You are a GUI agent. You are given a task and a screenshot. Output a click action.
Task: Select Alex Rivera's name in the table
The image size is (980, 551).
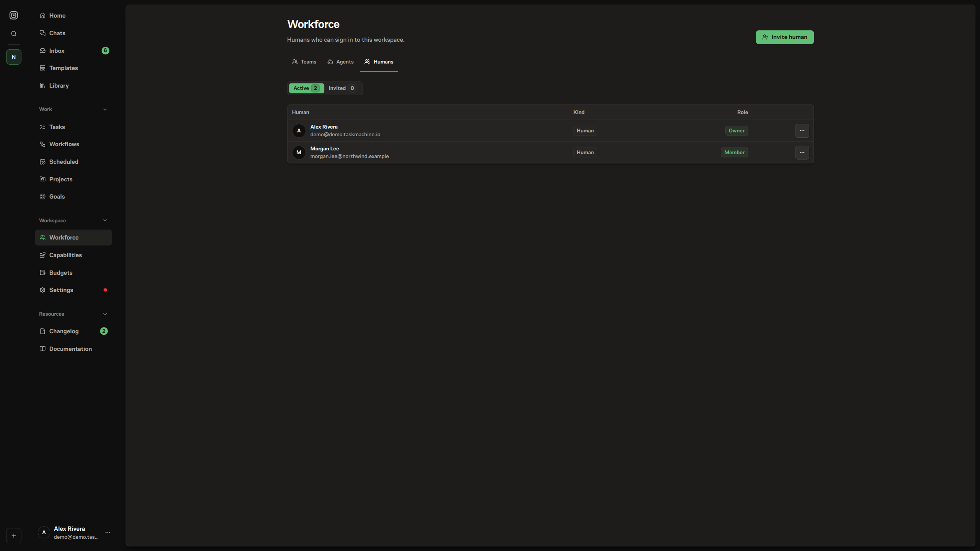tap(324, 127)
